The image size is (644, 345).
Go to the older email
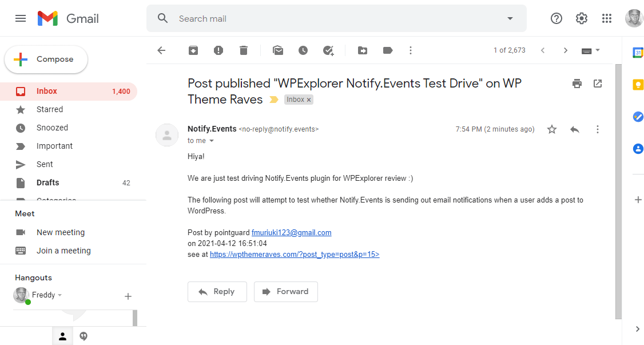point(566,50)
